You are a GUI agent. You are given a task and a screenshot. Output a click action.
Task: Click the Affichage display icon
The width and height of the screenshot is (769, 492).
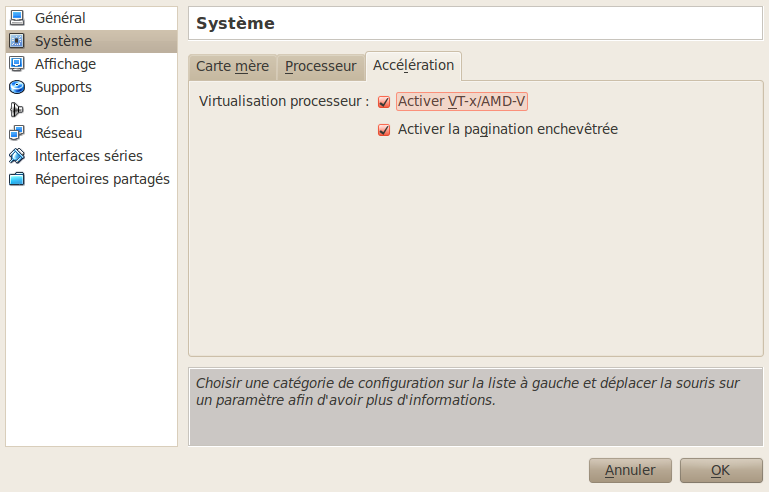17,64
